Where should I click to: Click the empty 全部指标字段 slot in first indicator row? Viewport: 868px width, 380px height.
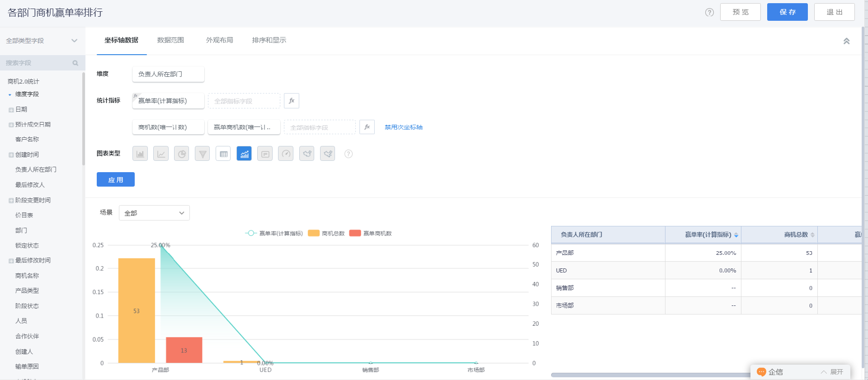click(x=244, y=101)
